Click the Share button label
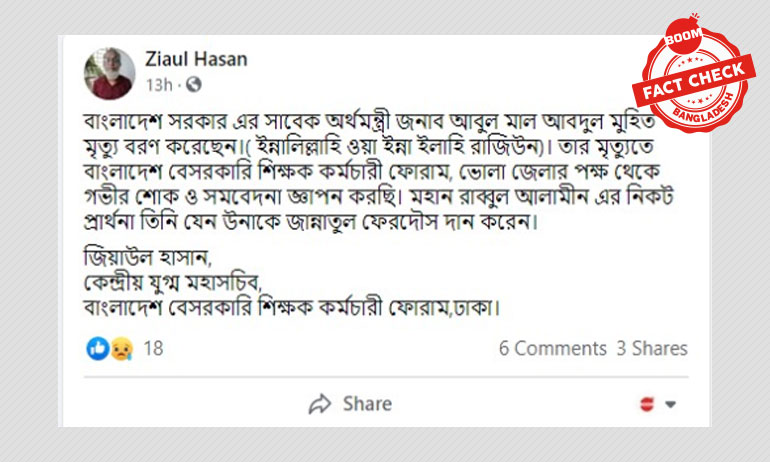Screen dimensions: 770x462 point(367,404)
